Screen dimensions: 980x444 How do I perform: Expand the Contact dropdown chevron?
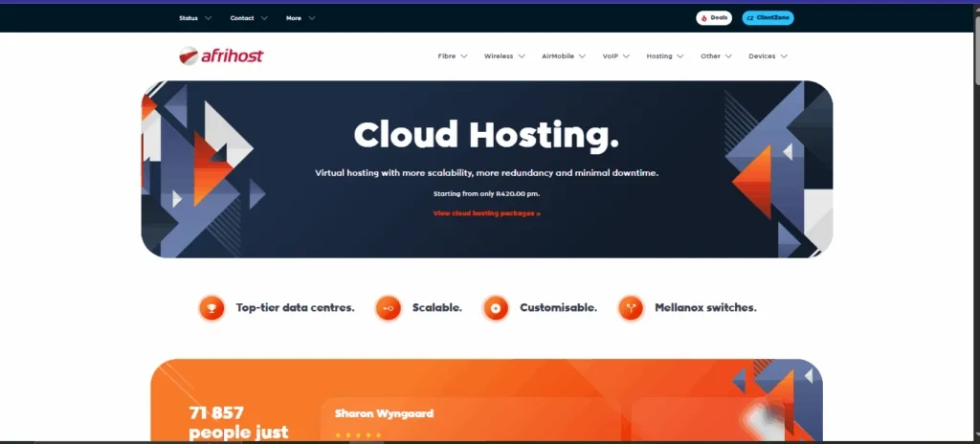coord(264,18)
